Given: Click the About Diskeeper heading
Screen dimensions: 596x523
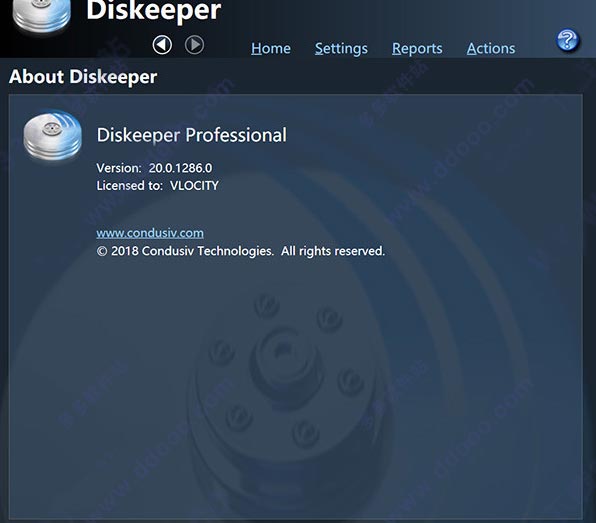Looking at the screenshot, I should [x=83, y=77].
